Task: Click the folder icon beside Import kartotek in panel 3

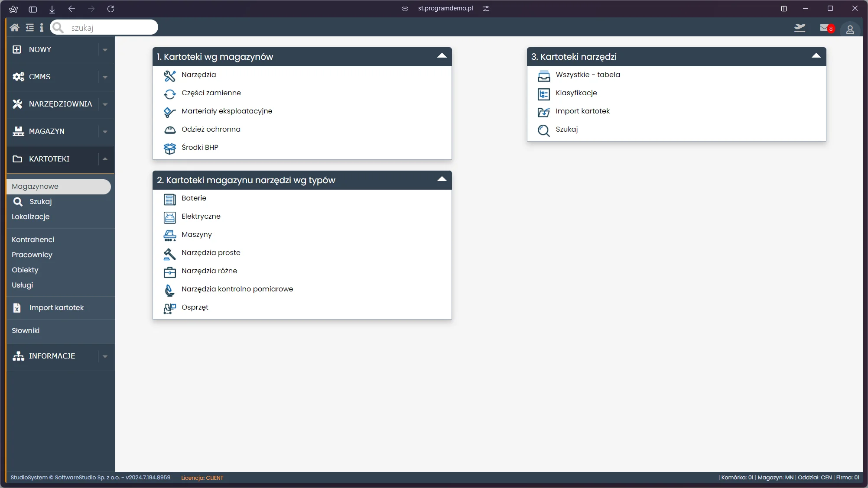Action: (x=543, y=112)
